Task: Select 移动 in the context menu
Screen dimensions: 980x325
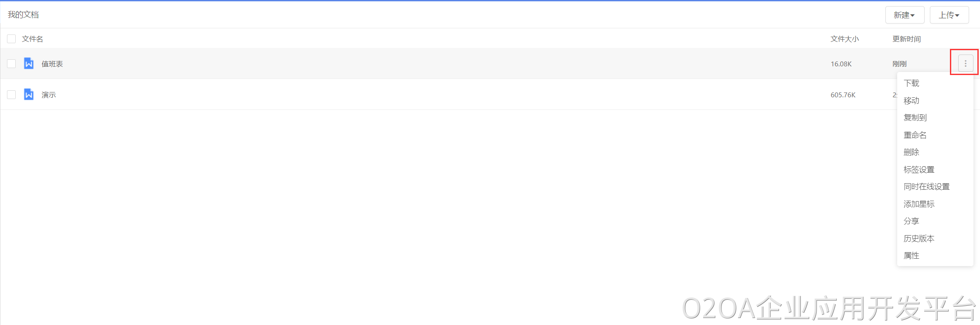Action: pos(911,100)
